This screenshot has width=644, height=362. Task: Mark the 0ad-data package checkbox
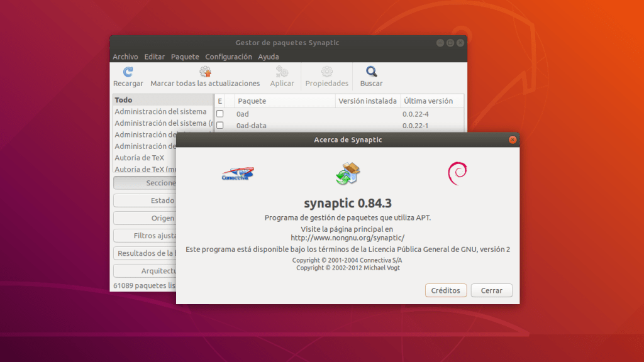coord(219,125)
